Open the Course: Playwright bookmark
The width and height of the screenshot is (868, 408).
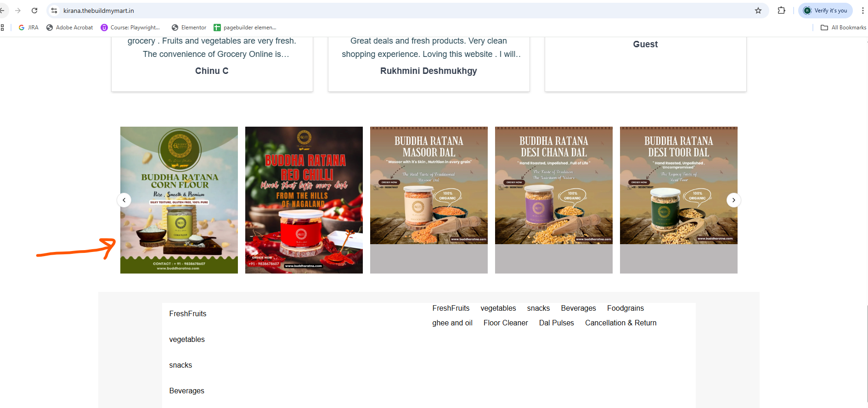pyautogui.click(x=130, y=28)
